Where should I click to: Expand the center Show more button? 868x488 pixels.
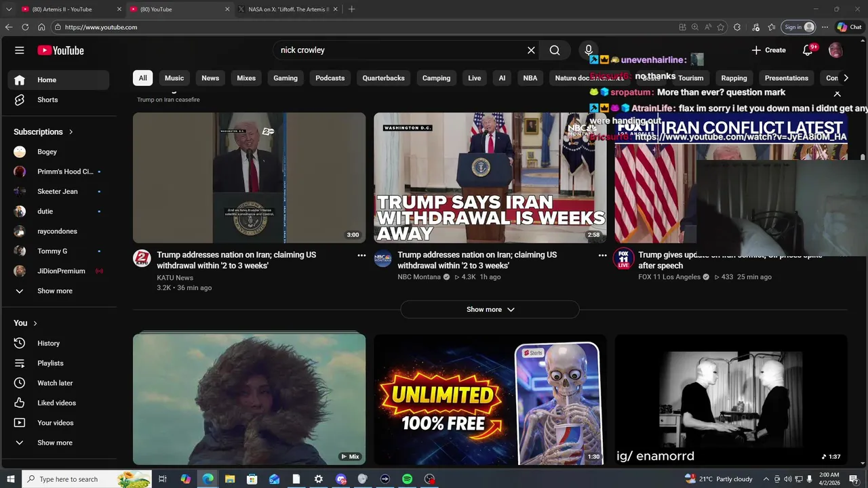point(490,310)
